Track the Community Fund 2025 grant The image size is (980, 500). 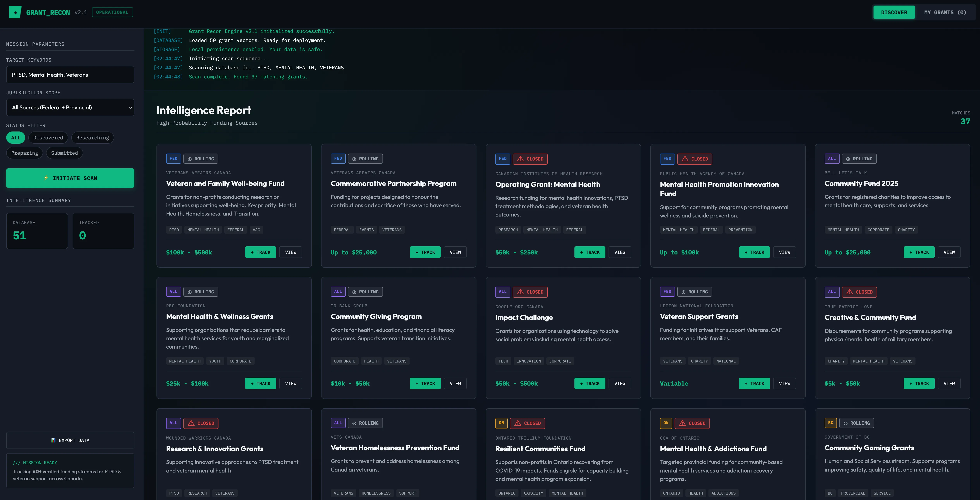tap(918, 252)
